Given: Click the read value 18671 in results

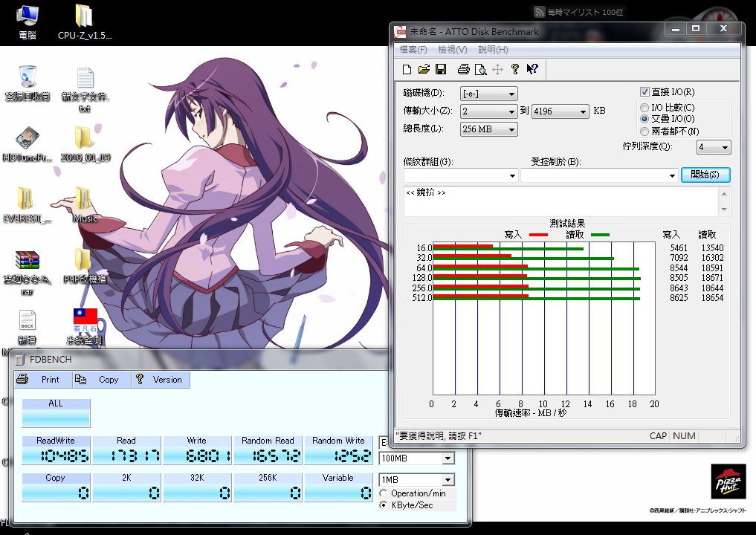Looking at the screenshot, I should 712,278.
